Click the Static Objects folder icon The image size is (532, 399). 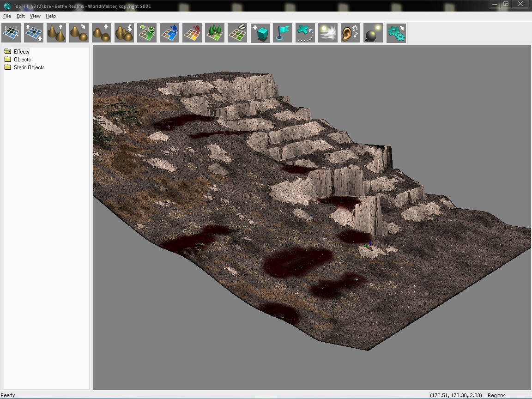click(x=7, y=67)
